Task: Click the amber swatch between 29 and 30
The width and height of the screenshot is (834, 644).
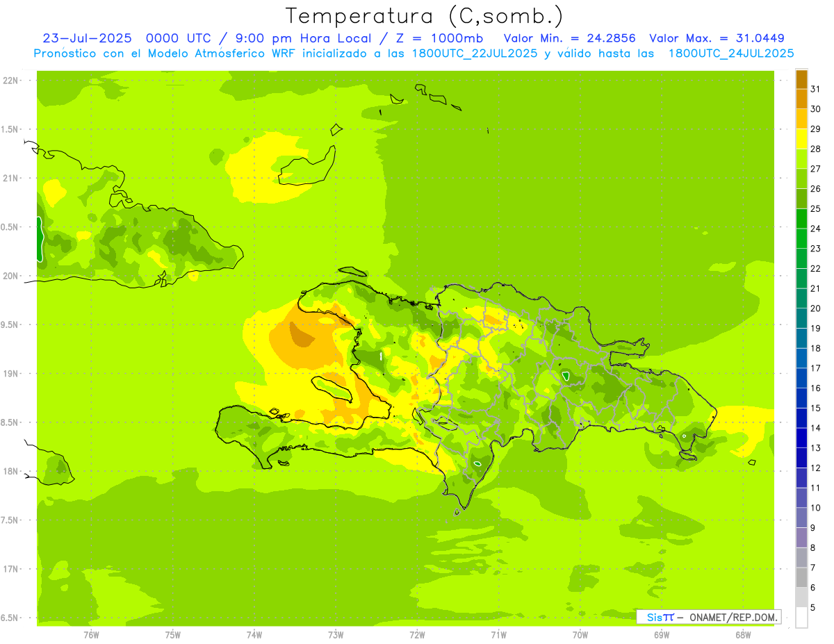Action: 801,119
